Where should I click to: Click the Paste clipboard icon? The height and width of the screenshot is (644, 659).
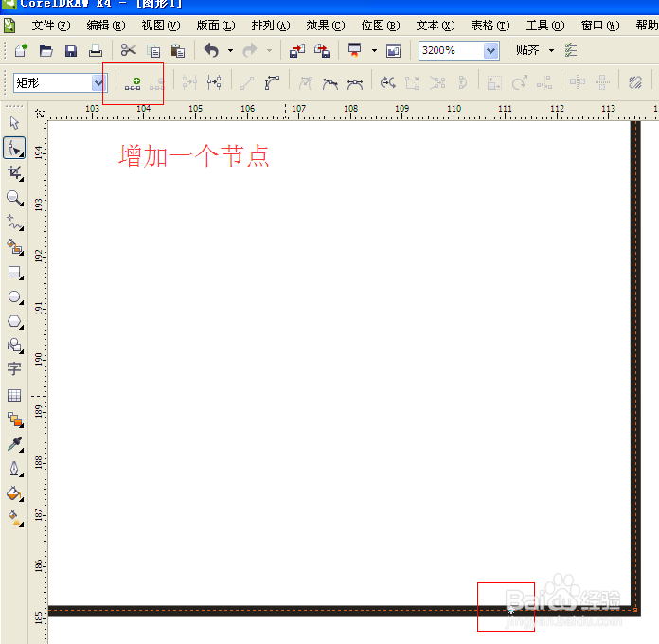178,51
